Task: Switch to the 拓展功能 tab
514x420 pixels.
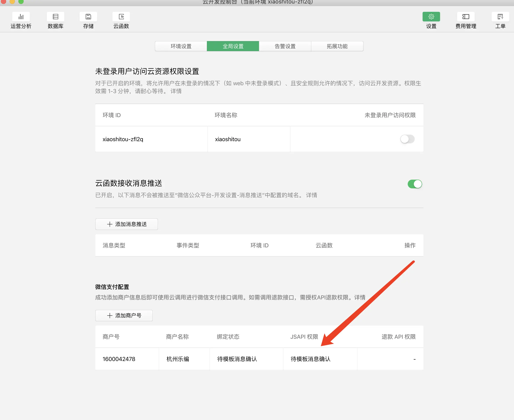Action: 337,46
